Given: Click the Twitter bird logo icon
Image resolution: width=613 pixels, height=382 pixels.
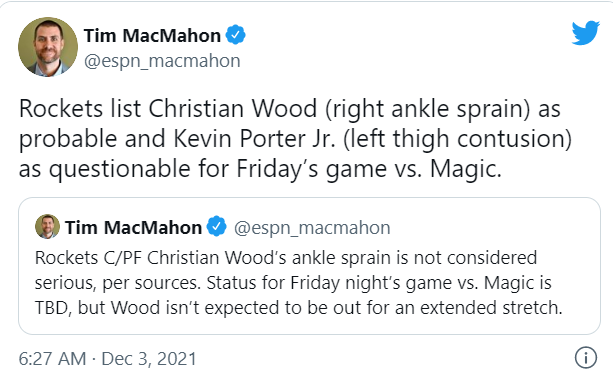Looking at the screenshot, I should [585, 33].
